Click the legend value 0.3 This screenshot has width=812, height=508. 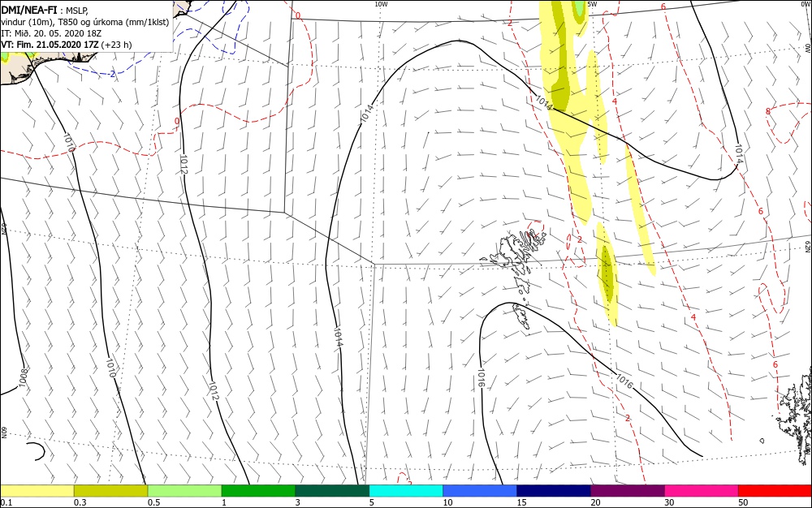80,502
